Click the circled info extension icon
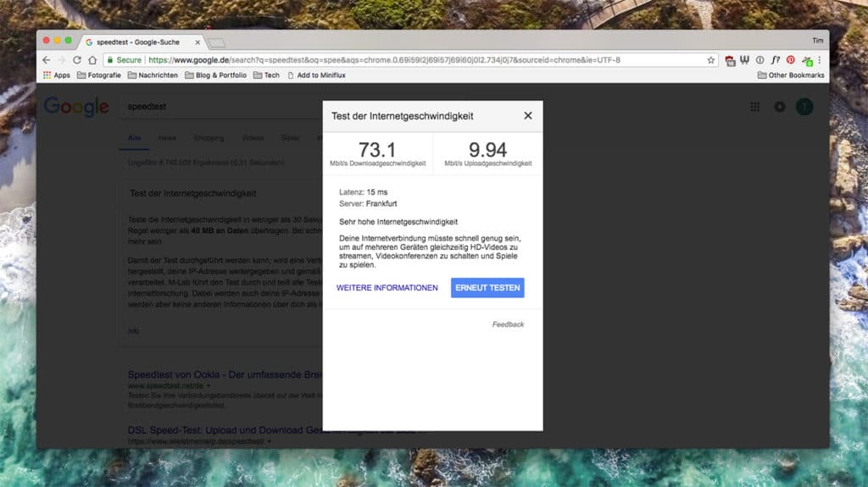Screen dimensions: 868x487 click(760, 60)
